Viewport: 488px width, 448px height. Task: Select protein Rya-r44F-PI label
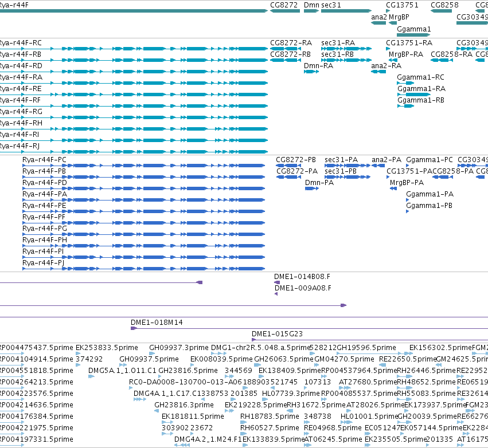point(43,251)
